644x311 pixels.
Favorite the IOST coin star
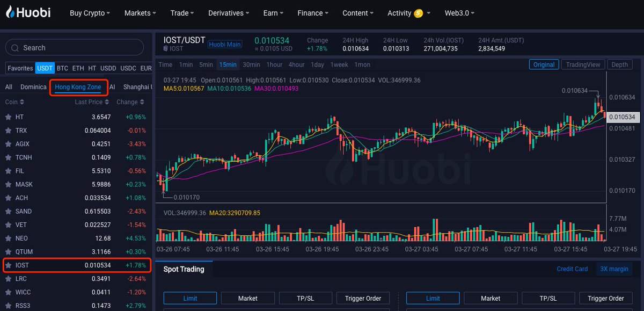(x=8, y=265)
